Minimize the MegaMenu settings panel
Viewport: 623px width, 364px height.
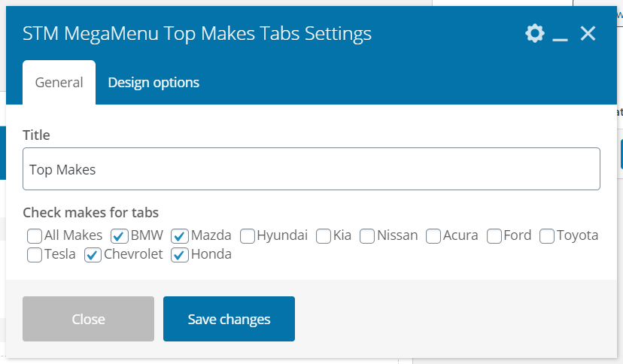point(560,35)
